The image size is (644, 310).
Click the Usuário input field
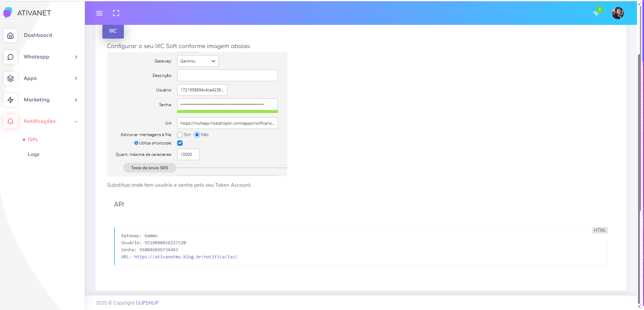[202, 90]
